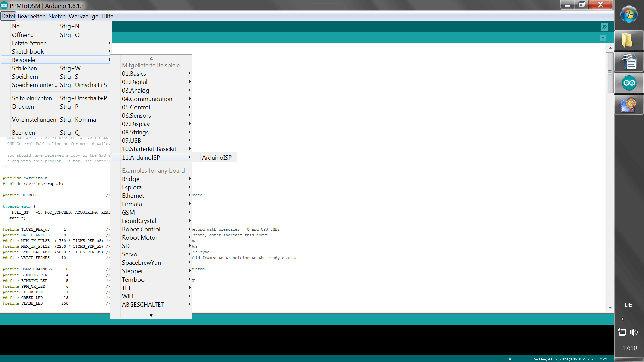Image resolution: width=644 pixels, height=362 pixels.
Task: Choose Beenden menu entry
Action: tap(56, 133)
